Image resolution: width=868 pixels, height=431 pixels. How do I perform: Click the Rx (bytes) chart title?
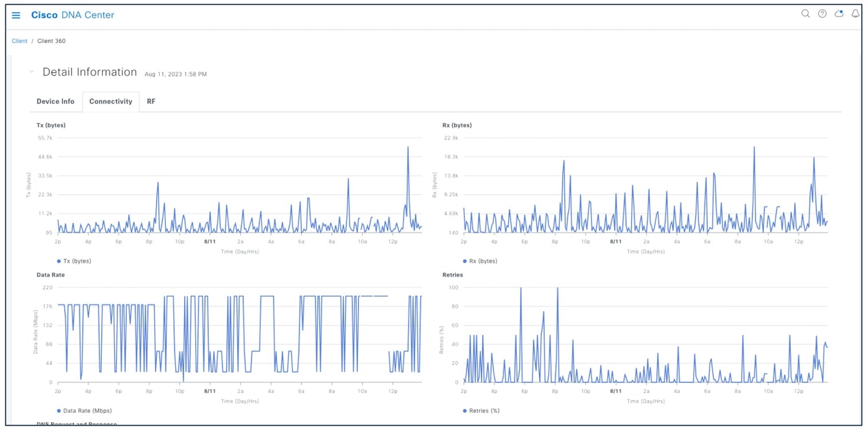tap(457, 125)
